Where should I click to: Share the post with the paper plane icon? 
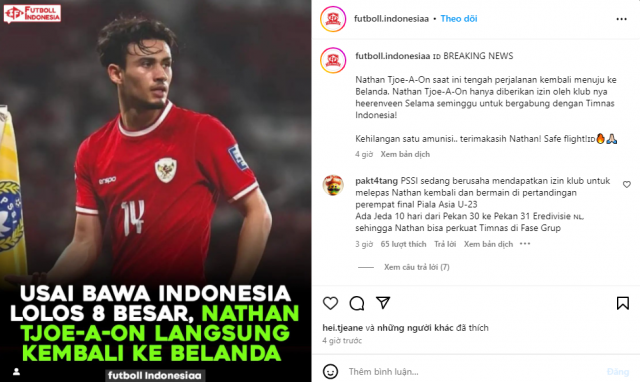click(x=383, y=302)
